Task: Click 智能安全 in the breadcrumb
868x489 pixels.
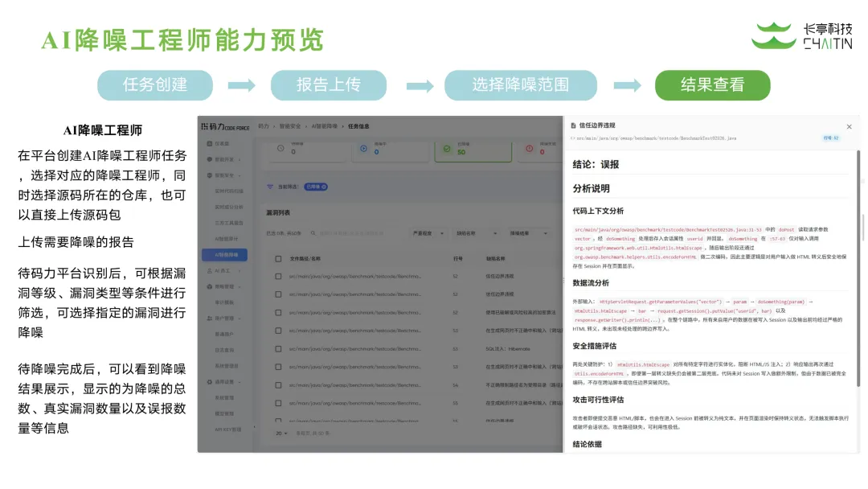Action: [290, 126]
